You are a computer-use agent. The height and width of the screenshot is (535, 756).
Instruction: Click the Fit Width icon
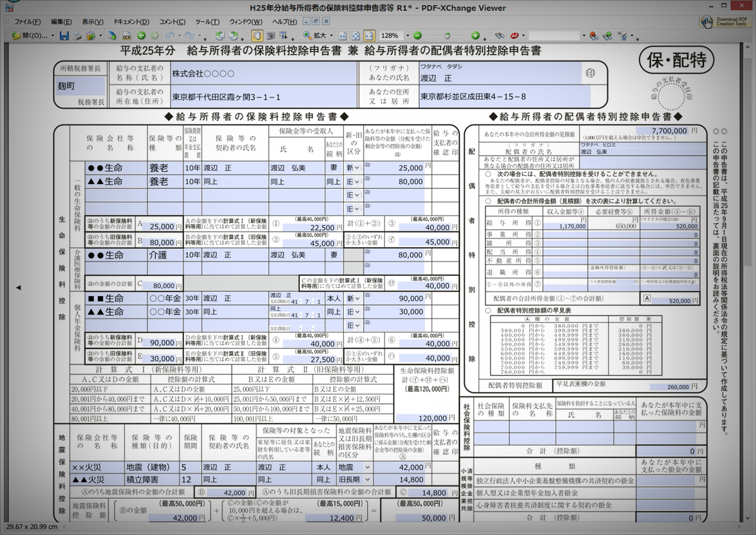tap(369, 35)
